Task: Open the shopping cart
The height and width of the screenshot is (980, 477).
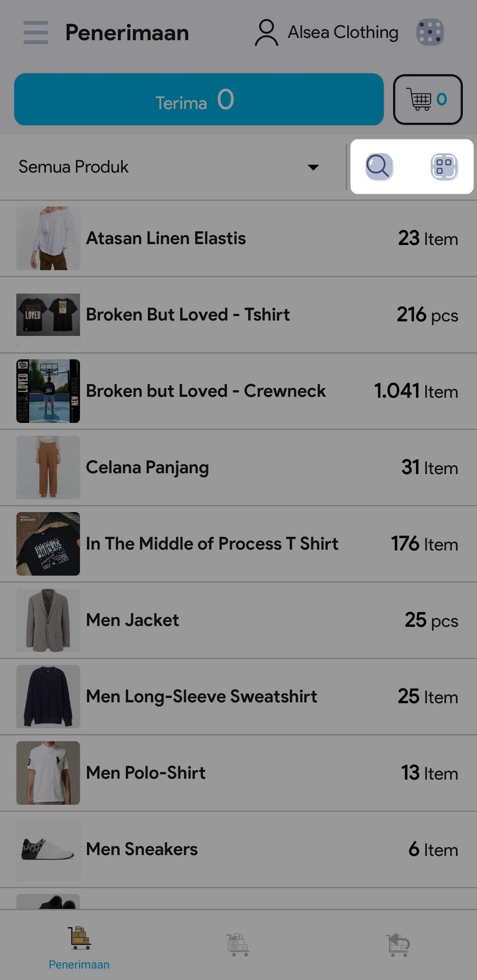Action: pyautogui.click(x=428, y=100)
